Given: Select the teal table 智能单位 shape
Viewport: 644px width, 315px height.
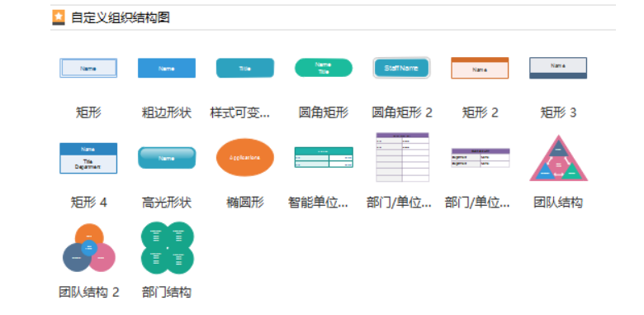Looking at the screenshot, I should tap(324, 157).
